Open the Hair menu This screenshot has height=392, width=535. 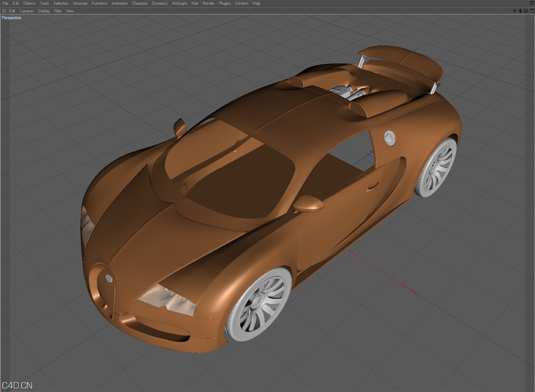coord(194,3)
